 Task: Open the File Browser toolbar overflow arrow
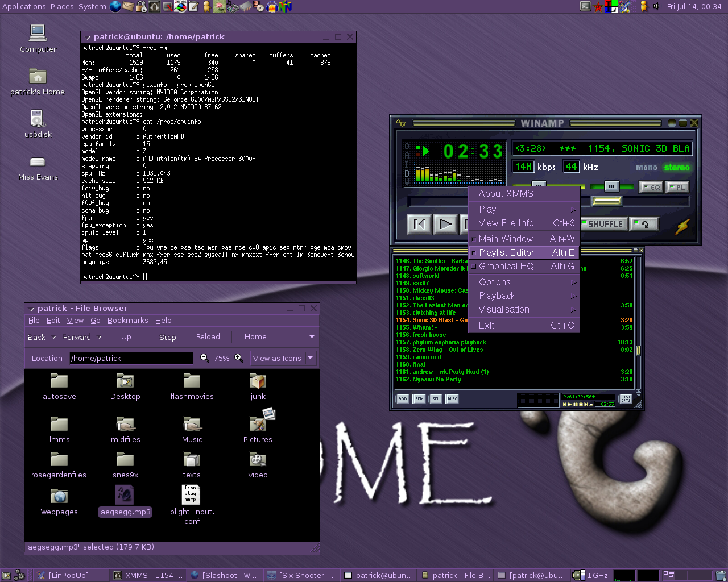(x=312, y=337)
